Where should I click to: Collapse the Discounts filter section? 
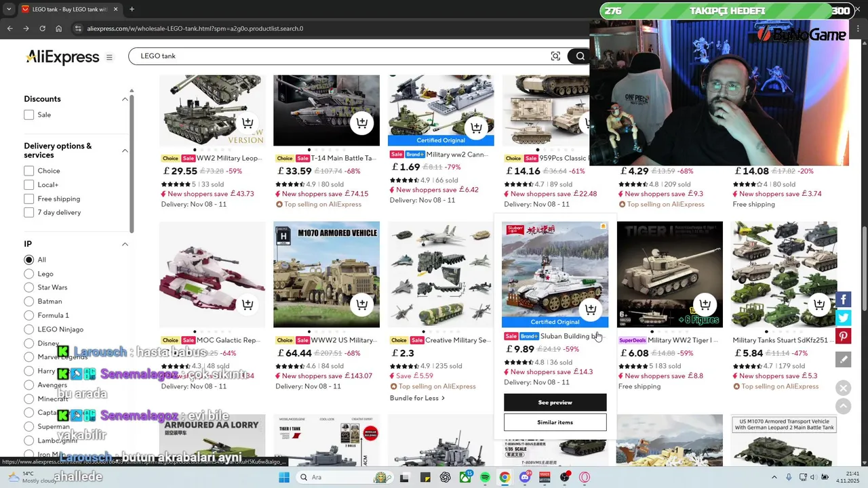[125, 99]
